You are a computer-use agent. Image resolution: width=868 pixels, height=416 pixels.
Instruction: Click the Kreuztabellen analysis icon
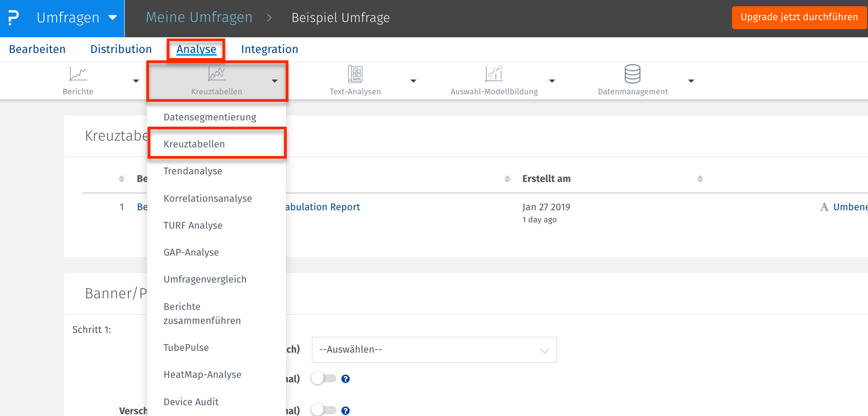point(217,74)
